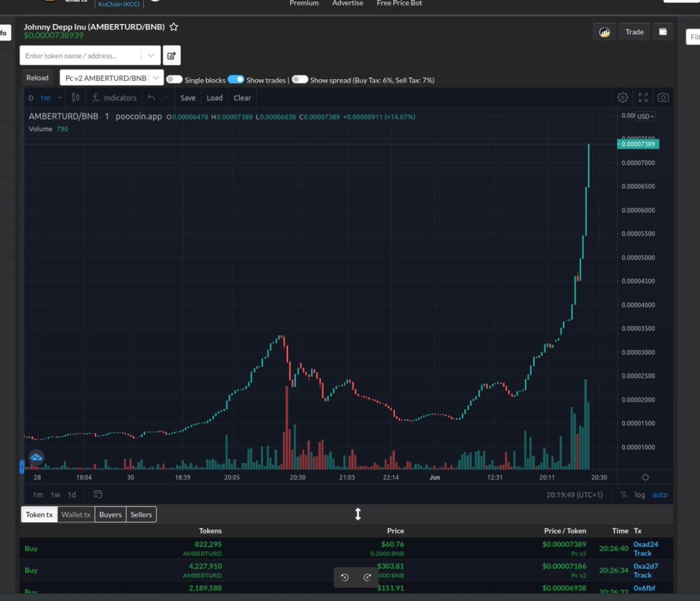
Task: Open the token name search dropdown arrow
Action: pos(150,56)
